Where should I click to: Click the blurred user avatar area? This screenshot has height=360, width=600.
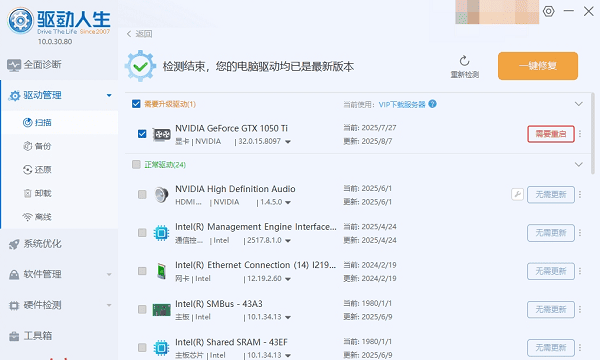coord(497,12)
